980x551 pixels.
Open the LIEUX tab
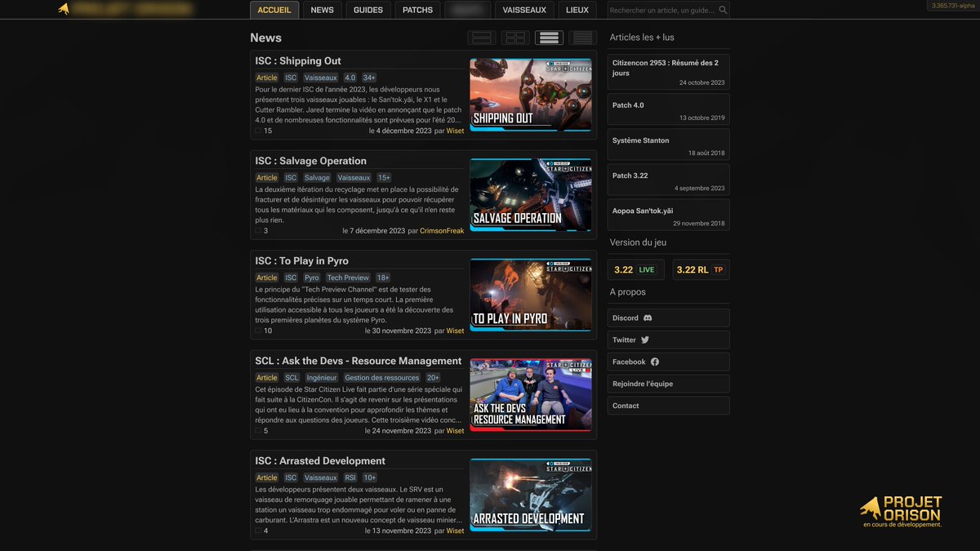coord(577,10)
